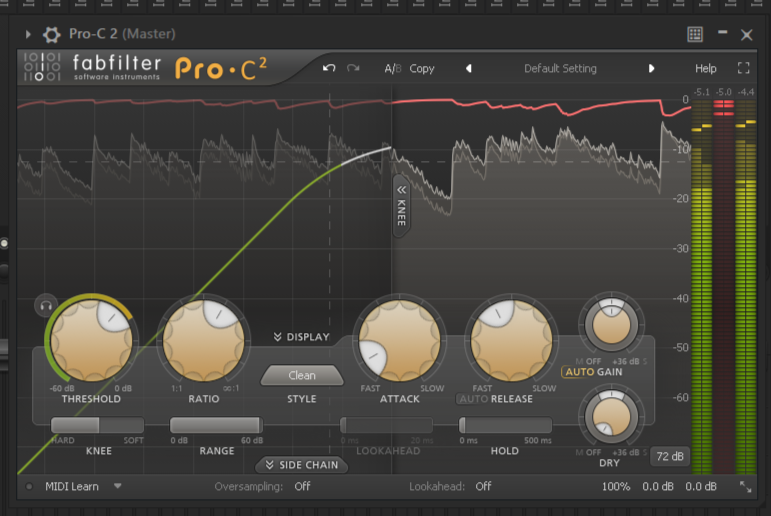
Task: Click the 100% mix value
Action: 616,486
